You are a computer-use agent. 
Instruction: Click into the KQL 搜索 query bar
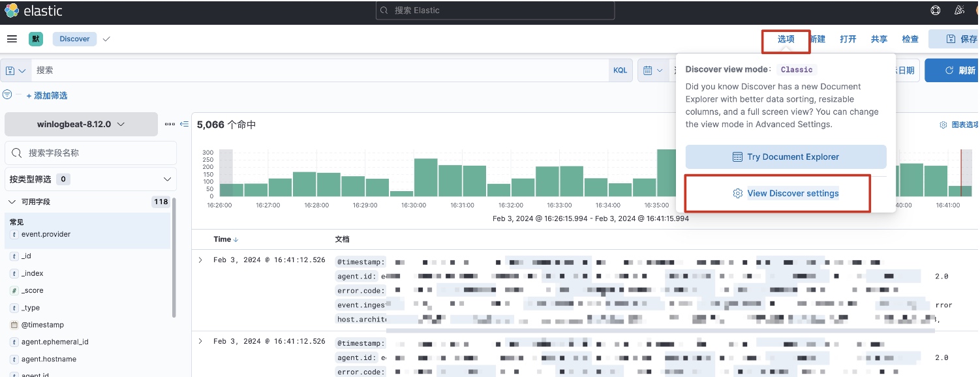(x=320, y=70)
